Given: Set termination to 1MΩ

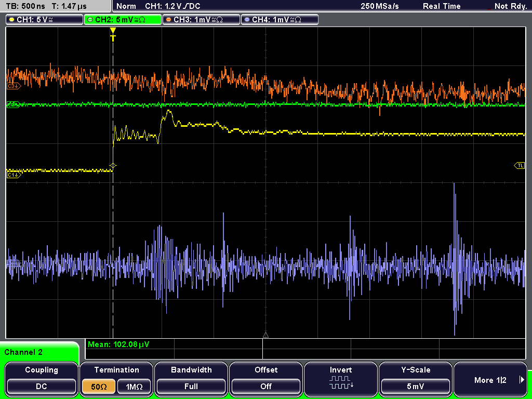Looking at the screenshot, I should coord(134,387).
